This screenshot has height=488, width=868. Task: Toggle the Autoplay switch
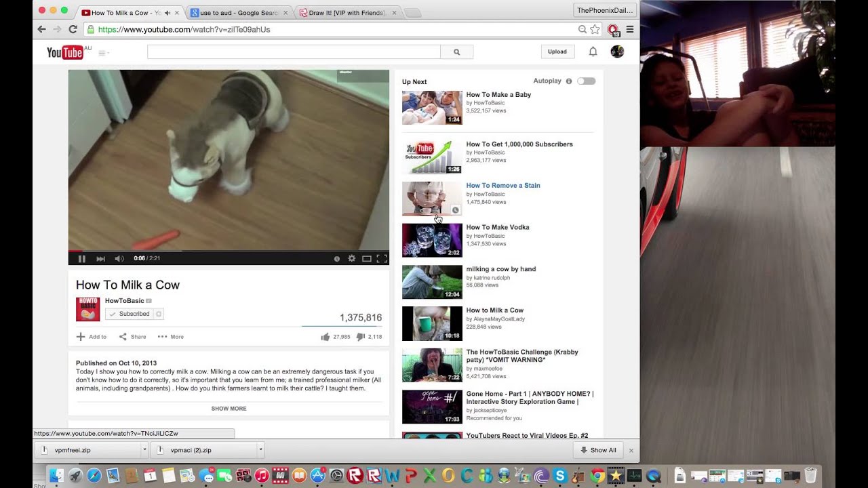pos(587,81)
